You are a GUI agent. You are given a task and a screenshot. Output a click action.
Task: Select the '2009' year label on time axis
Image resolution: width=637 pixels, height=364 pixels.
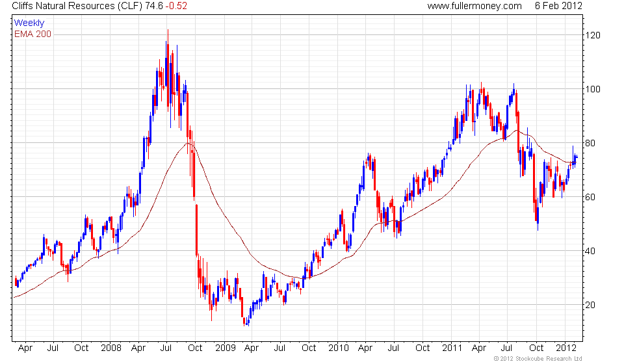point(226,348)
